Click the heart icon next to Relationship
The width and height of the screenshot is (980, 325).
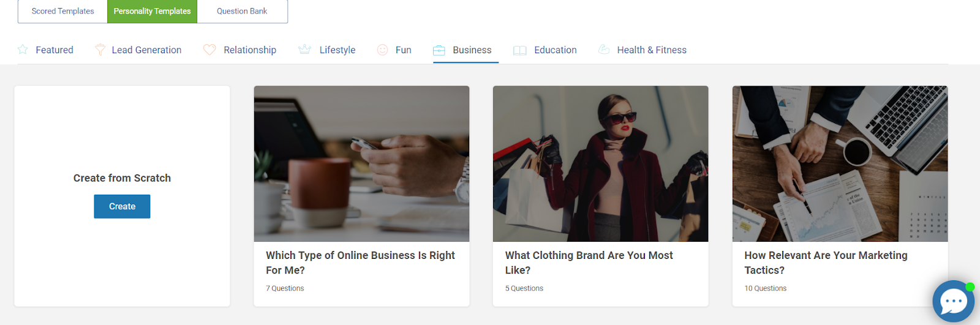point(209,50)
